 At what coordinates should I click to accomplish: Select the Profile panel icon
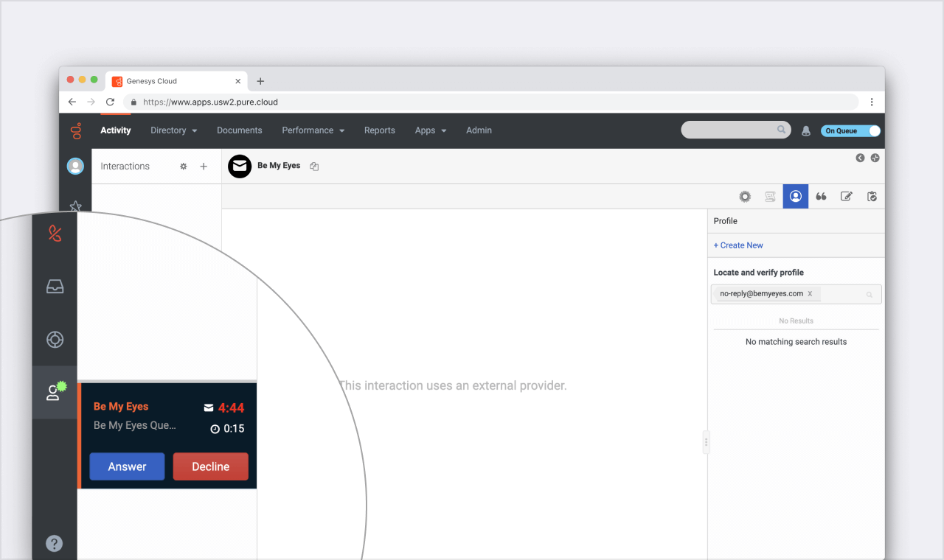[796, 196]
